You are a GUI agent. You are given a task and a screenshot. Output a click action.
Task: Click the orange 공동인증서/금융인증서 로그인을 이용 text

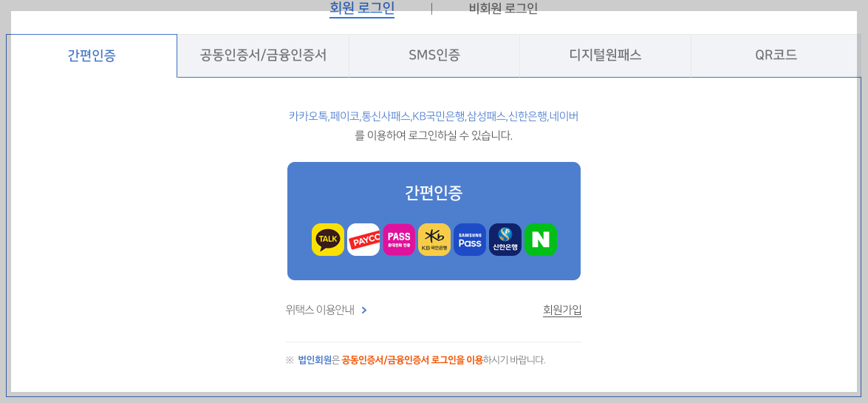click(412, 360)
